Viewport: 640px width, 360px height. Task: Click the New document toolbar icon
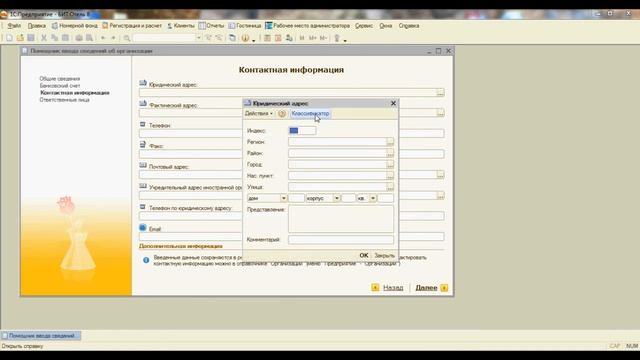coord(9,38)
